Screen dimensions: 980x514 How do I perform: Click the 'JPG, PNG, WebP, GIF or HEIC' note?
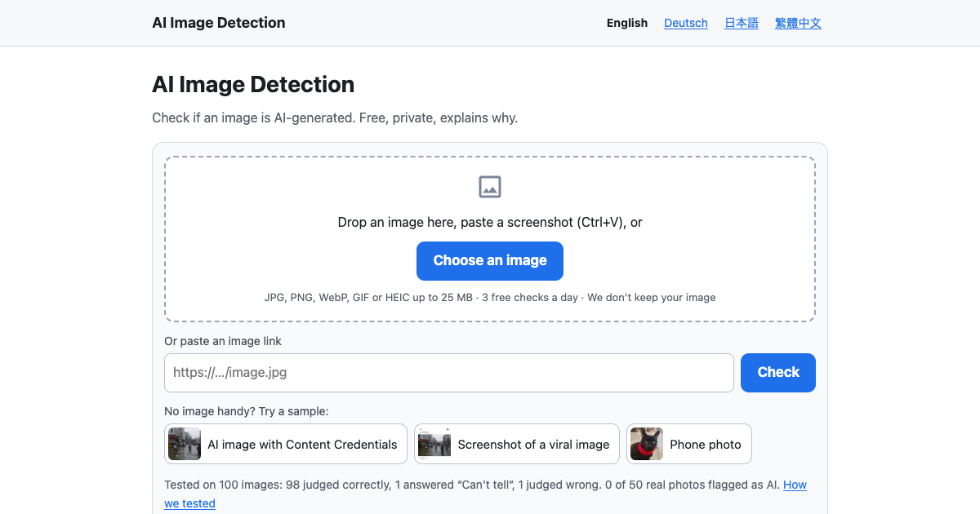coord(490,298)
